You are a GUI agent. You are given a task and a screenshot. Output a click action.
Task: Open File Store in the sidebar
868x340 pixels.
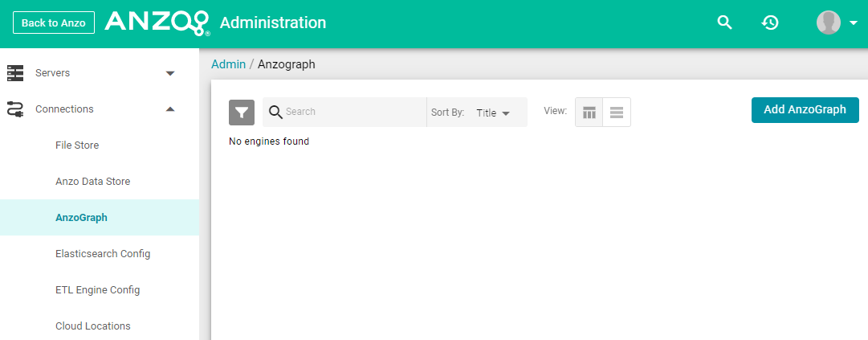[77, 145]
